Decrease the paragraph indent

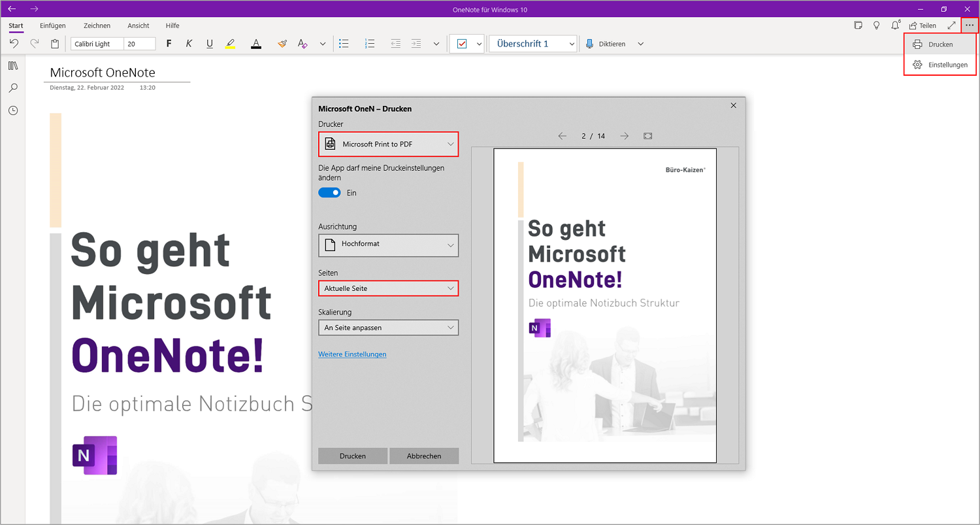pos(395,44)
